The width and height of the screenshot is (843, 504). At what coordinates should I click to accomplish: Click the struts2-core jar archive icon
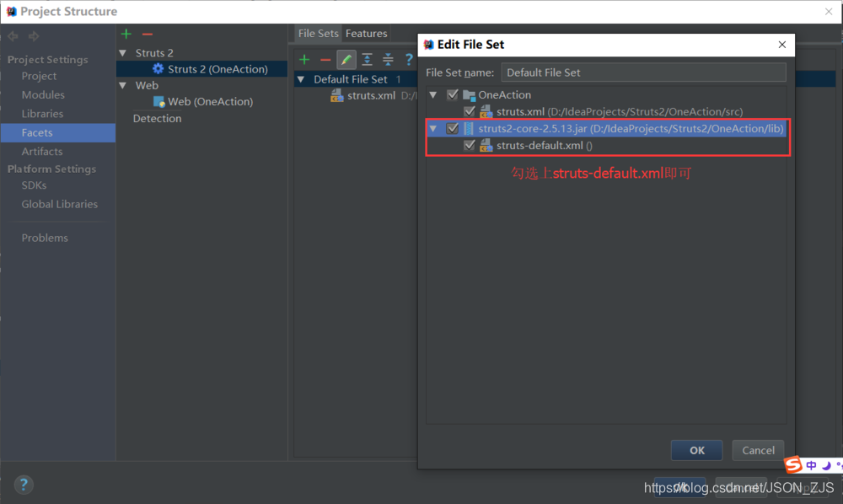point(468,128)
